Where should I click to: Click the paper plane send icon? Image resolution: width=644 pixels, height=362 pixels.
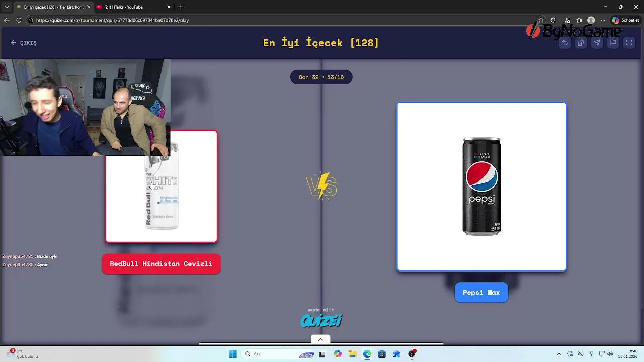[597, 43]
